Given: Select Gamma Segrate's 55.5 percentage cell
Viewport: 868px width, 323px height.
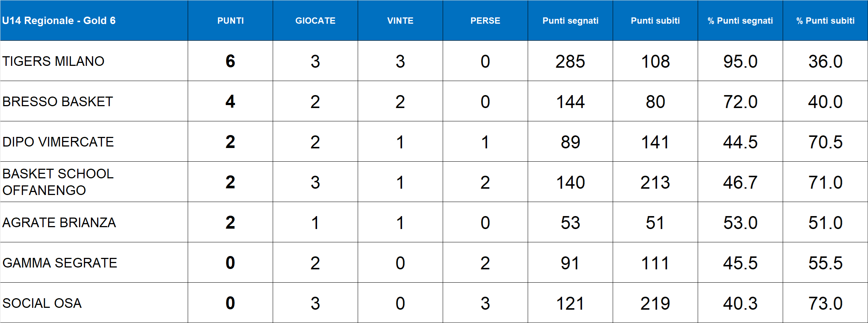Looking at the screenshot, I should (x=825, y=263).
